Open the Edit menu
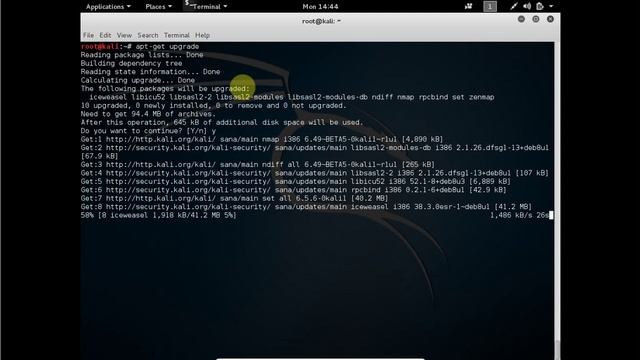This screenshot has height=360, width=640. click(105, 36)
